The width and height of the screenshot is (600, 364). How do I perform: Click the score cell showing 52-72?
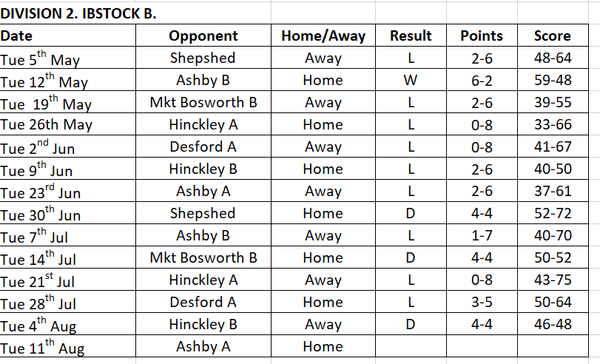(553, 213)
